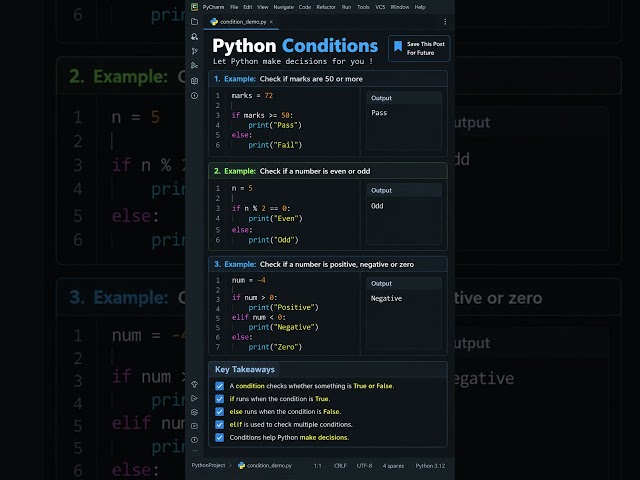Screen dimensions: 640x480
Task: Open the File menu
Action: [x=234, y=7]
